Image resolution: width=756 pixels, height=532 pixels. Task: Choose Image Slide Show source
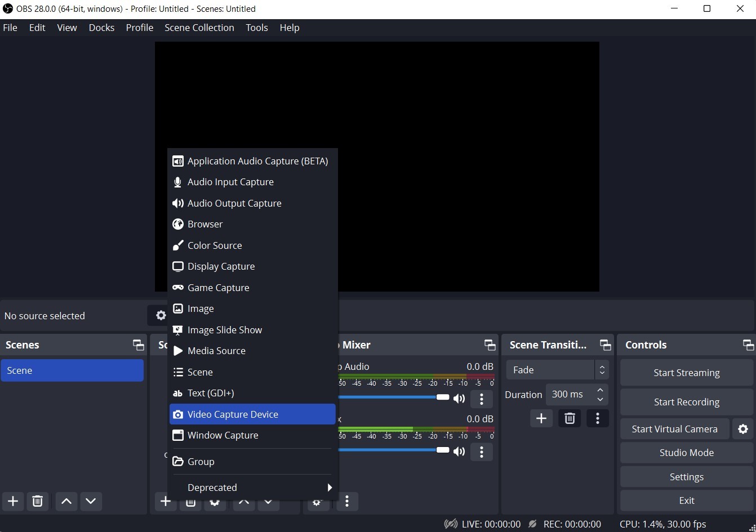pyautogui.click(x=252, y=330)
